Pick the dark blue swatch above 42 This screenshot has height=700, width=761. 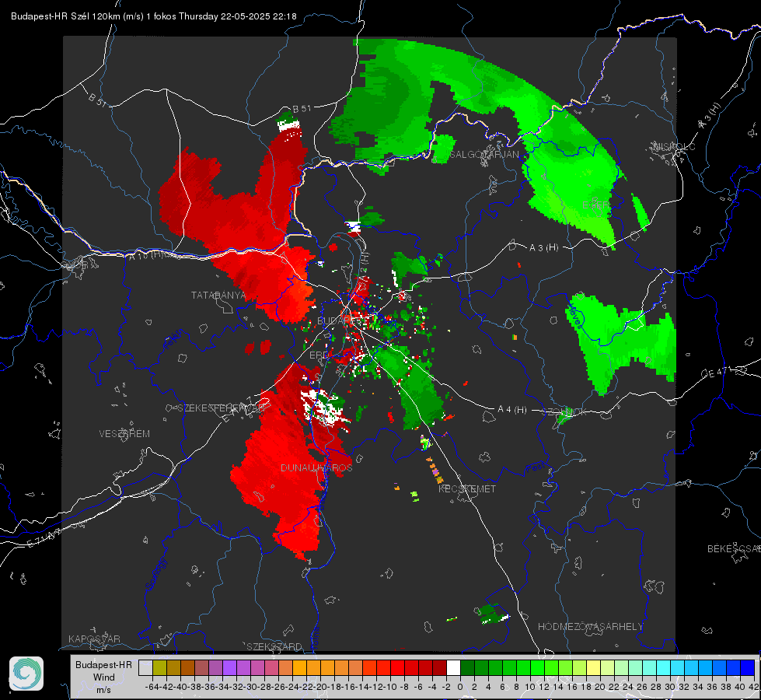pos(748,667)
